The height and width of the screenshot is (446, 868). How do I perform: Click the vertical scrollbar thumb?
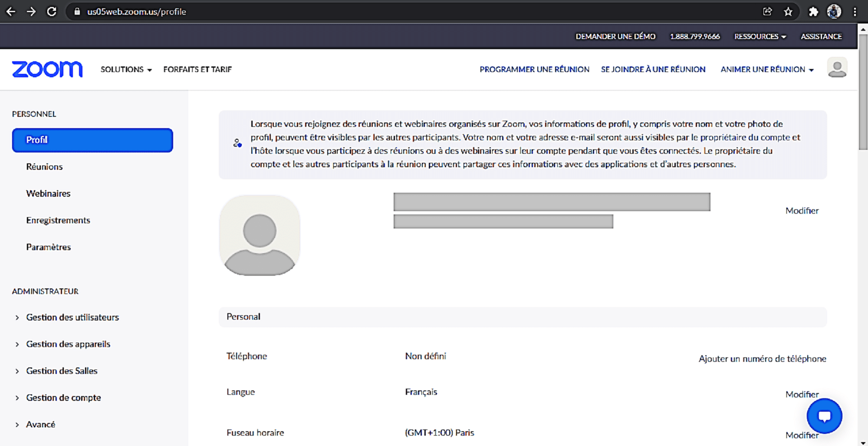pos(863,91)
